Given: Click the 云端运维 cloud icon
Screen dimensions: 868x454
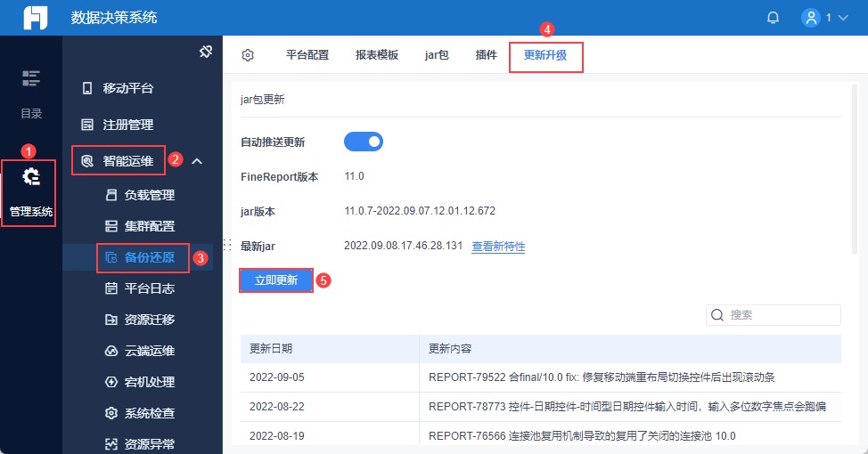Looking at the screenshot, I should click(x=111, y=351).
